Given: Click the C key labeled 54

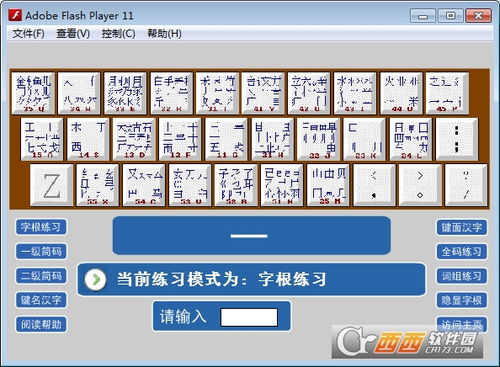Looking at the screenshot, I should click(x=144, y=185).
